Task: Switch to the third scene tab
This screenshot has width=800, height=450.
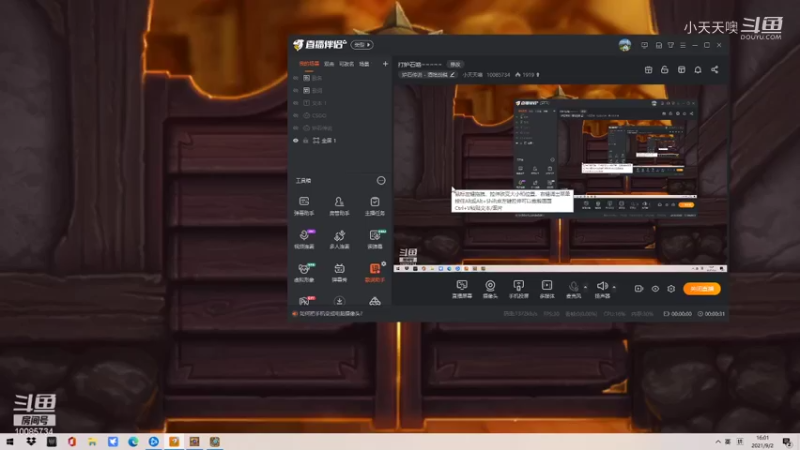Action: click(x=346, y=64)
